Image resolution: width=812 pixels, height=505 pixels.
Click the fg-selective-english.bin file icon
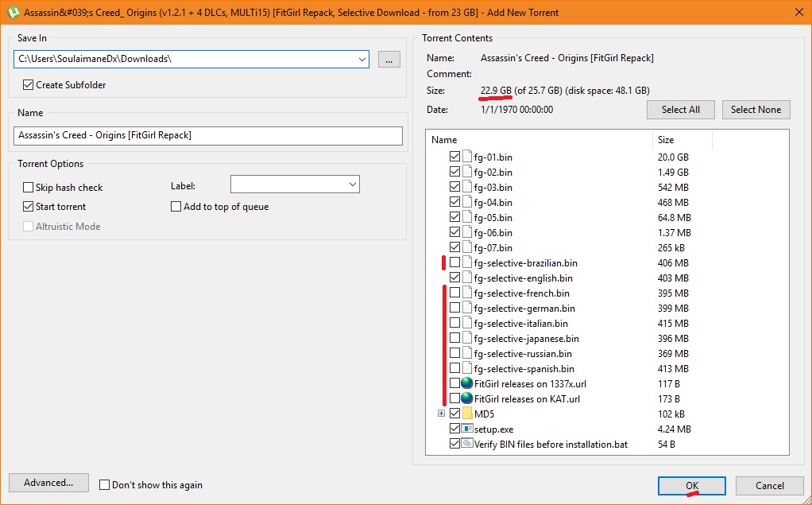pos(467,278)
